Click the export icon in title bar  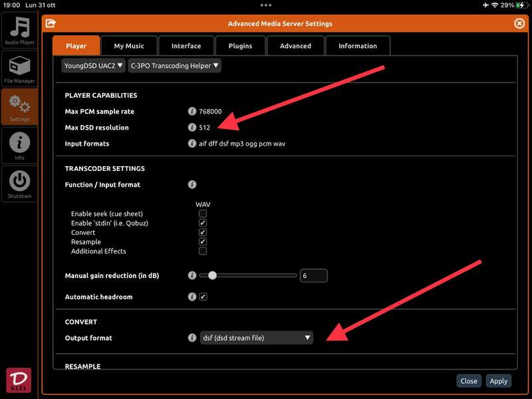pos(51,23)
